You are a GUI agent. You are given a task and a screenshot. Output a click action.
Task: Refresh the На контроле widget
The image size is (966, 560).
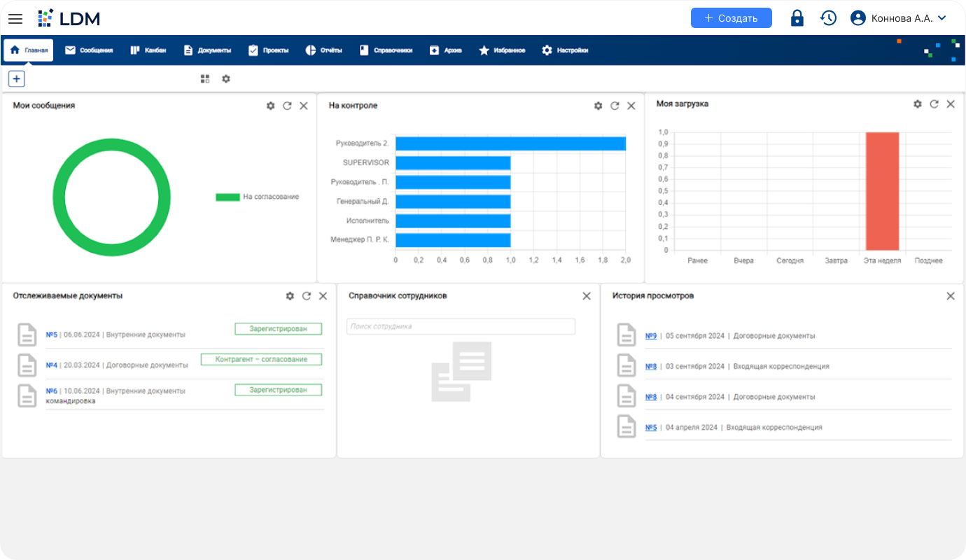point(615,106)
